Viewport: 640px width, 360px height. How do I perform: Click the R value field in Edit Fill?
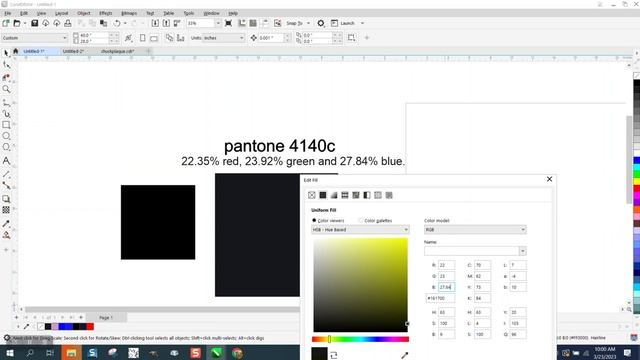click(x=446, y=265)
